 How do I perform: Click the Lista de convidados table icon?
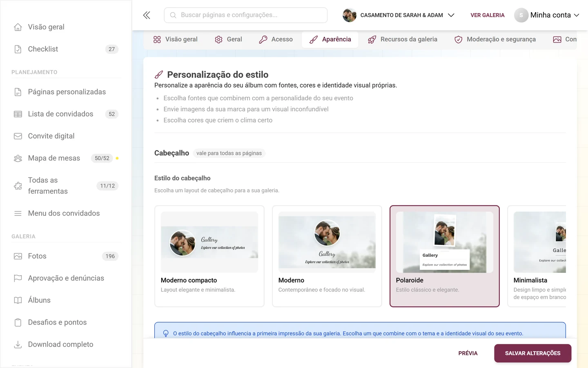click(x=18, y=114)
